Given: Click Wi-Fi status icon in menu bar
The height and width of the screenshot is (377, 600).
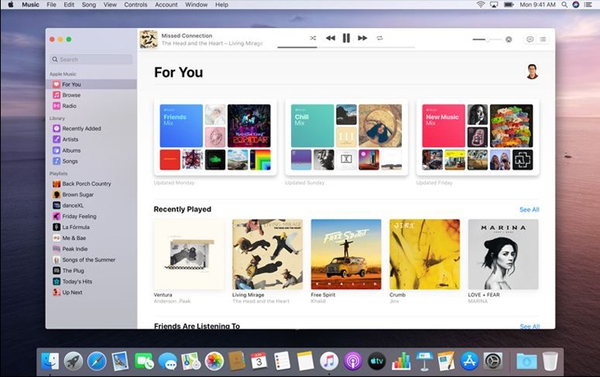Looking at the screenshot, I should click(x=481, y=5).
